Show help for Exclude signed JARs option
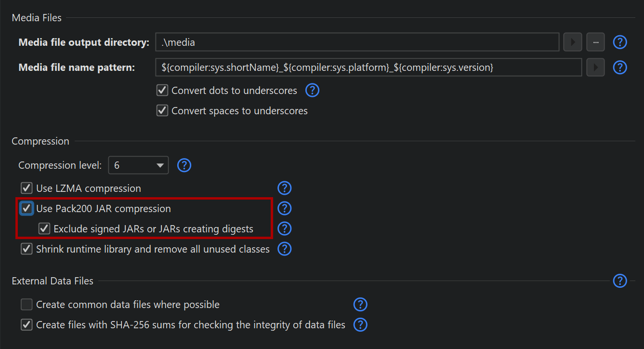Screen dimensions: 644x349 pos(285,228)
